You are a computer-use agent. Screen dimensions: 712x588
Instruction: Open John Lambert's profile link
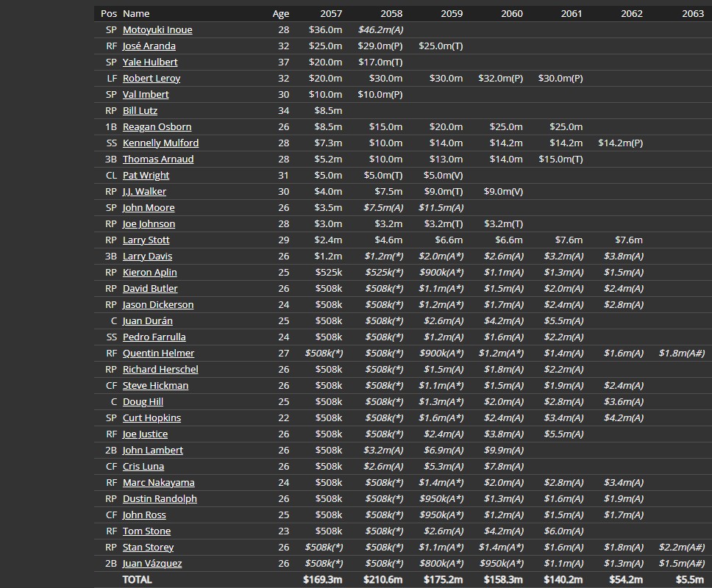pyautogui.click(x=152, y=451)
